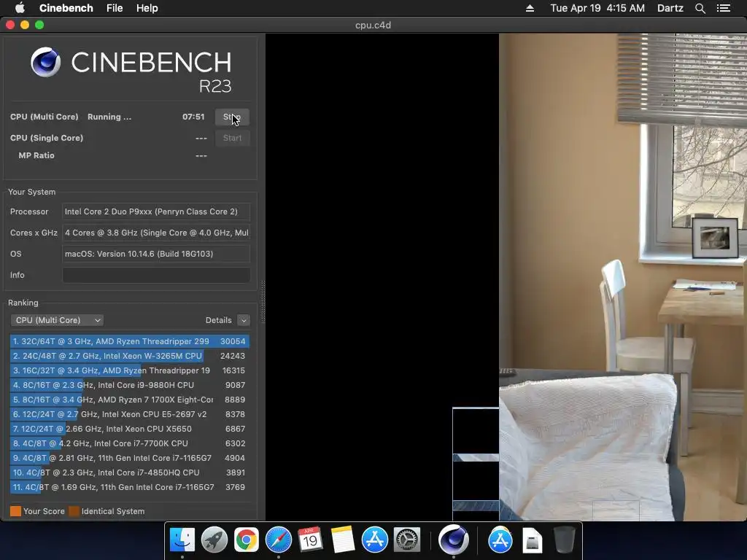Select i7-1165G7 @ 2.81 GHz row
The height and width of the screenshot is (560, 747).
[x=129, y=458]
